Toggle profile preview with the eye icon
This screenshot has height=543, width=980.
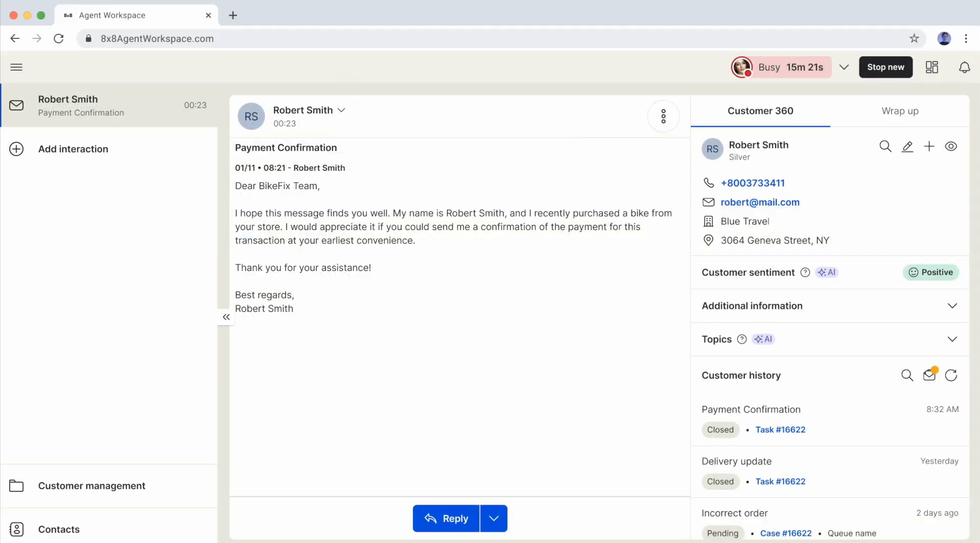951,146
